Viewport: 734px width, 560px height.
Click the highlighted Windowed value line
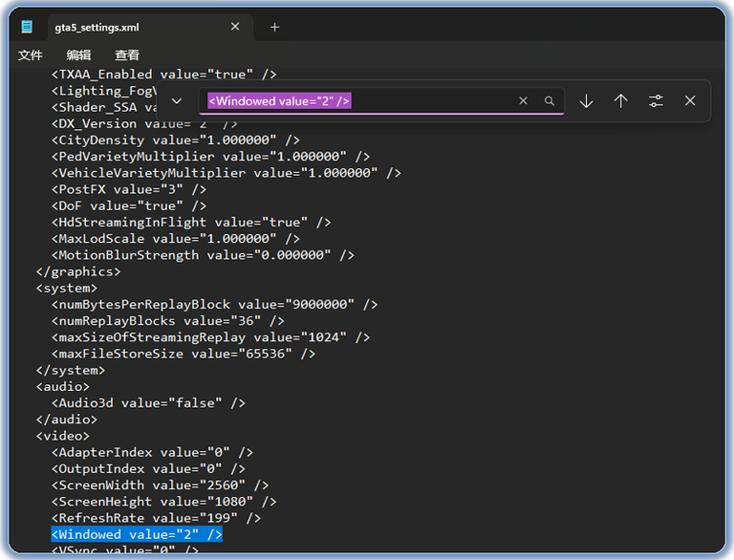(x=137, y=534)
